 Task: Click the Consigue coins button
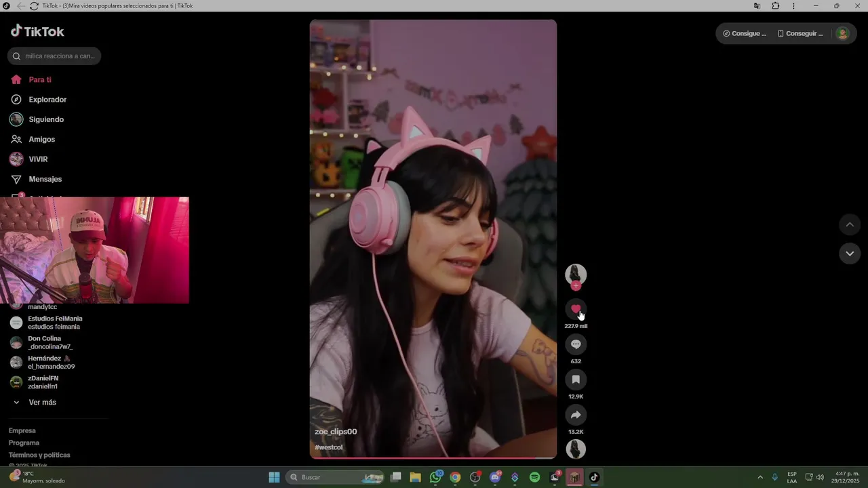[x=745, y=33]
